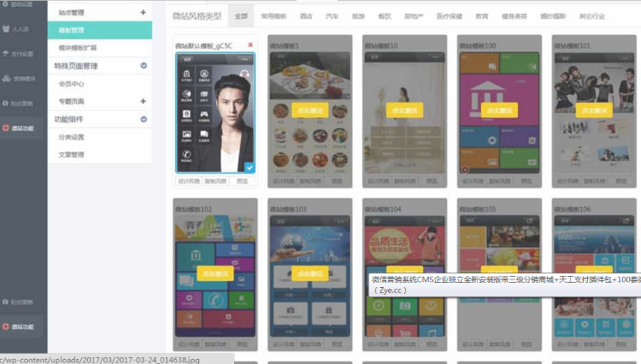Select the 酒店 style tab
This screenshot has width=641, height=364.
pyautogui.click(x=306, y=16)
